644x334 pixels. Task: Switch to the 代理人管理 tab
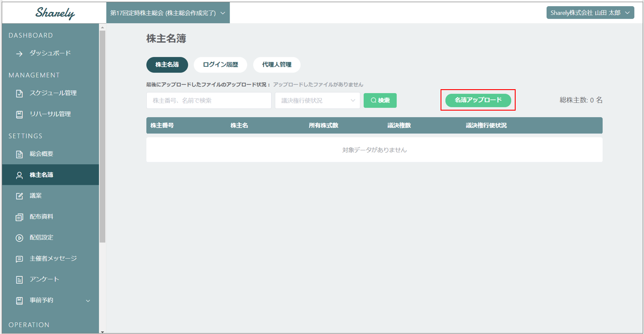coord(277,65)
